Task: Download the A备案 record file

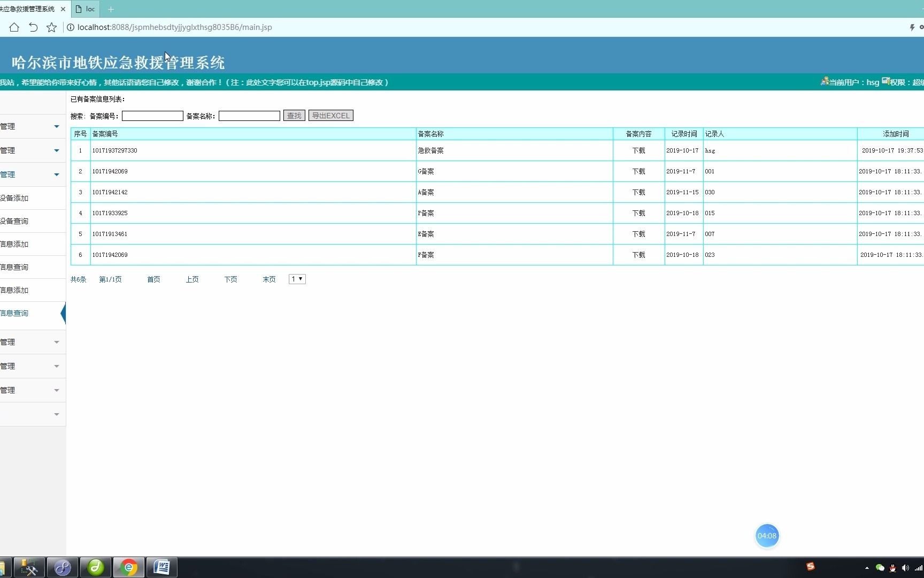Action: pyautogui.click(x=638, y=193)
